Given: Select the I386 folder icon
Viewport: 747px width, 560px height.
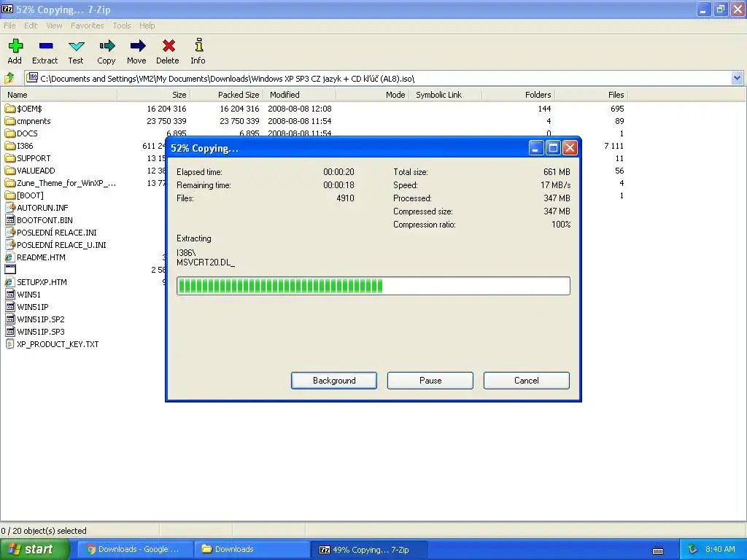Looking at the screenshot, I should [x=9, y=146].
